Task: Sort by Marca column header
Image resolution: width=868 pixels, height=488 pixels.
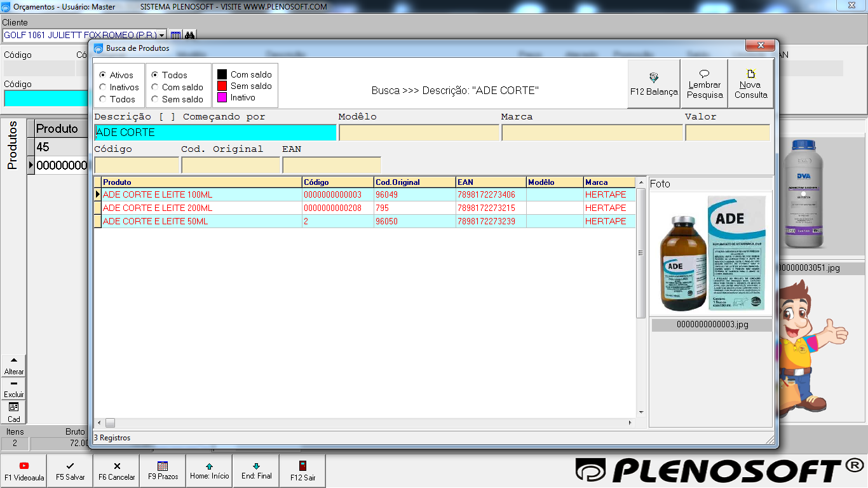Action: 609,182
